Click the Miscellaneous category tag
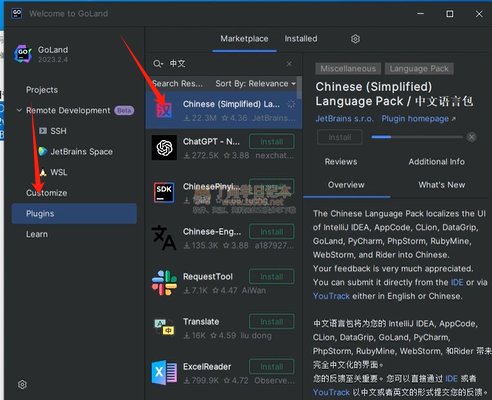The height and width of the screenshot is (400, 492). (x=348, y=69)
